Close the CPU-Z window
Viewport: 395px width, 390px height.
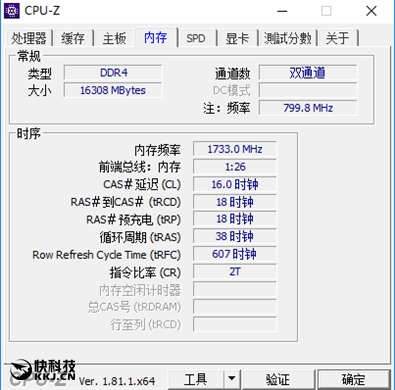371,11
